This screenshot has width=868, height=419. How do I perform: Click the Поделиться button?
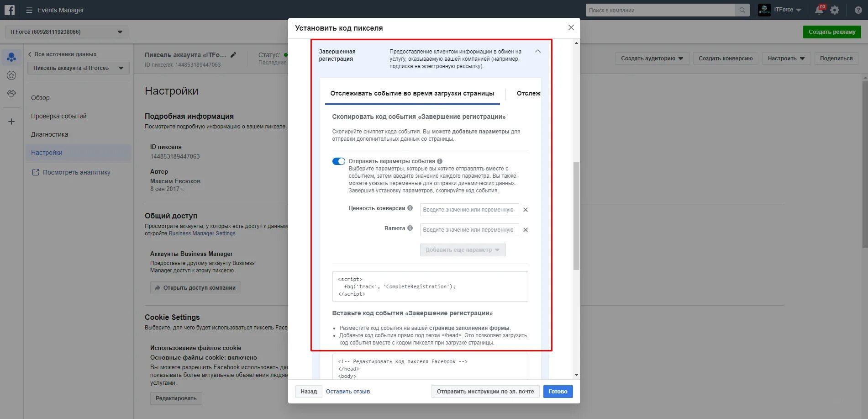[836, 58]
